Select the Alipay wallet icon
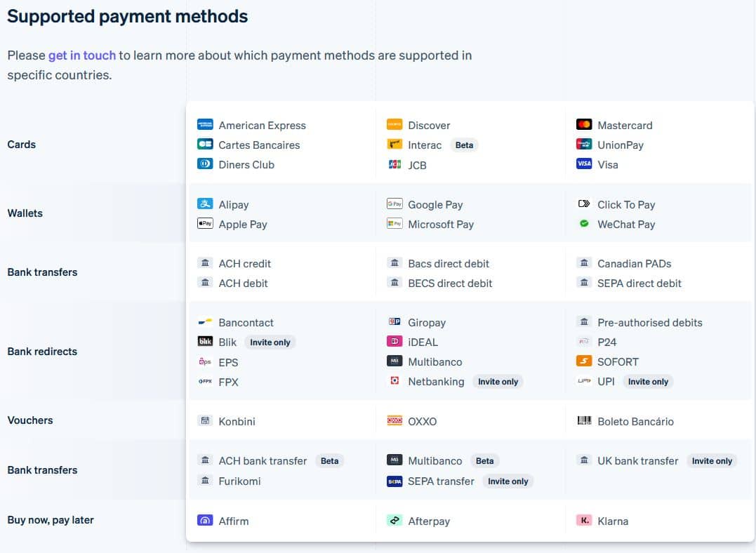The image size is (756, 553). coord(205,204)
